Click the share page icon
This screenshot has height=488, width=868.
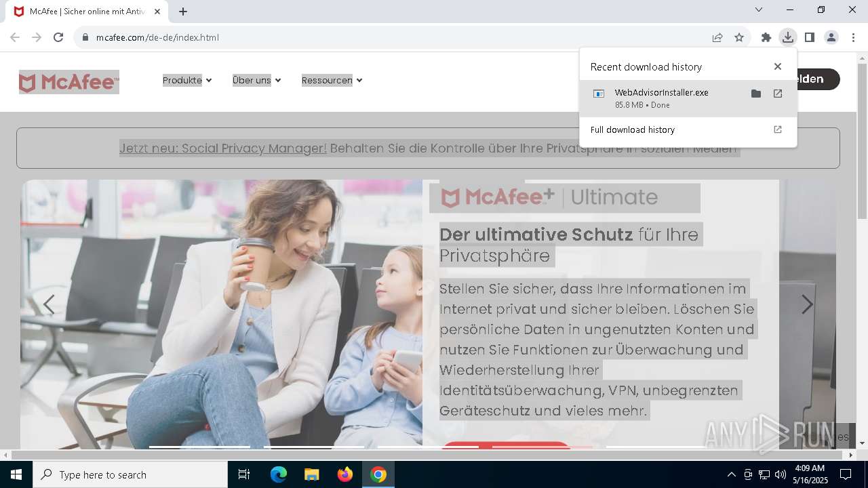point(717,37)
